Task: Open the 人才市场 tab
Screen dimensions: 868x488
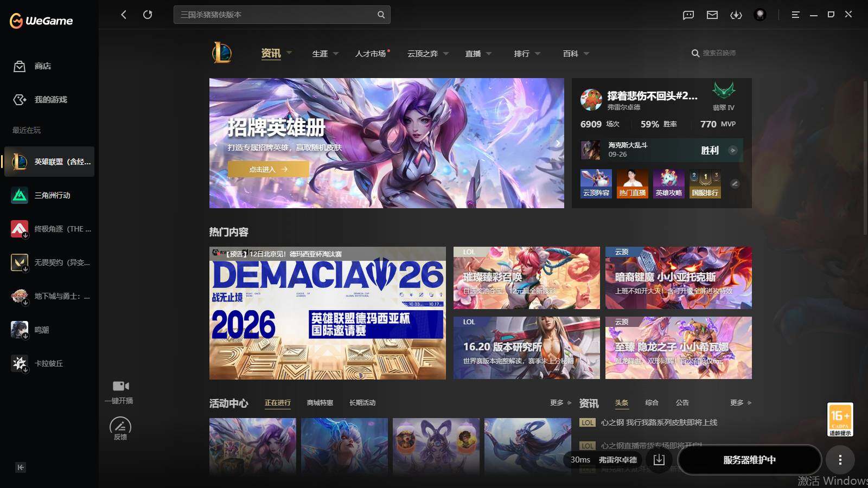Action: tap(371, 54)
